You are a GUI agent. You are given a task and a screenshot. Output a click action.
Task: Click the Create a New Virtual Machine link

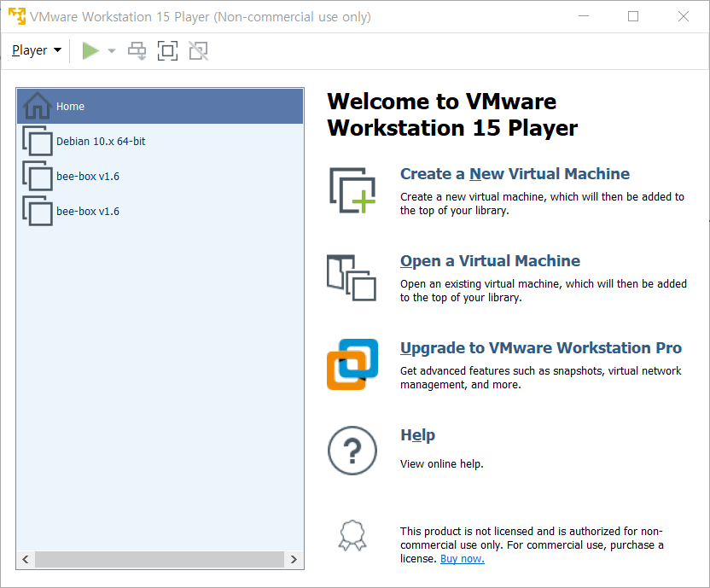point(515,174)
